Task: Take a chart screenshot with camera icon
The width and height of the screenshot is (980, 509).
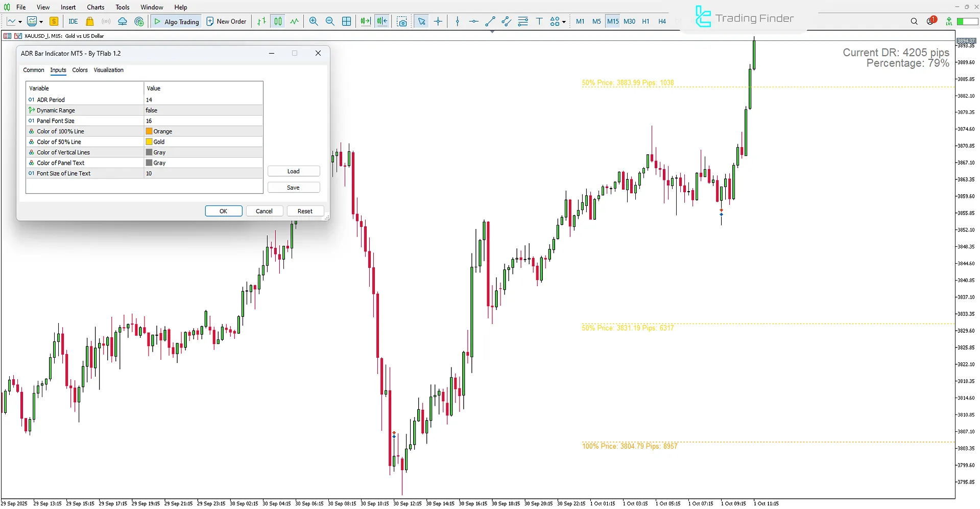Action: coord(402,21)
